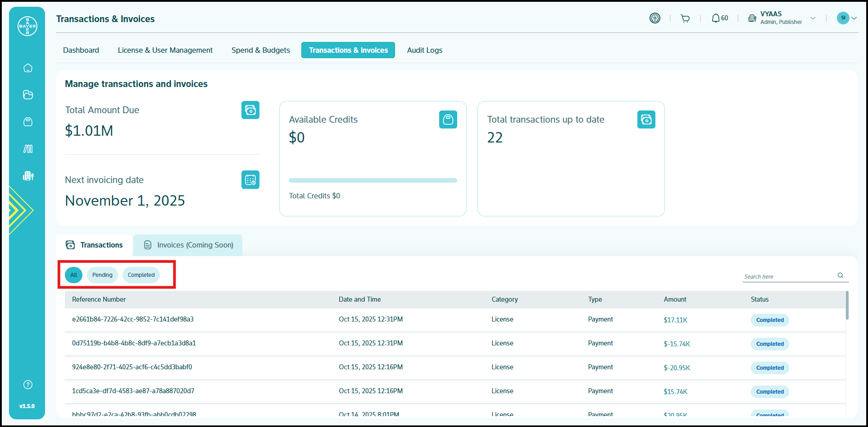This screenshot has height=427, width=868.
Task: Expand the SI user profile menu
Action: pos(847,18)
